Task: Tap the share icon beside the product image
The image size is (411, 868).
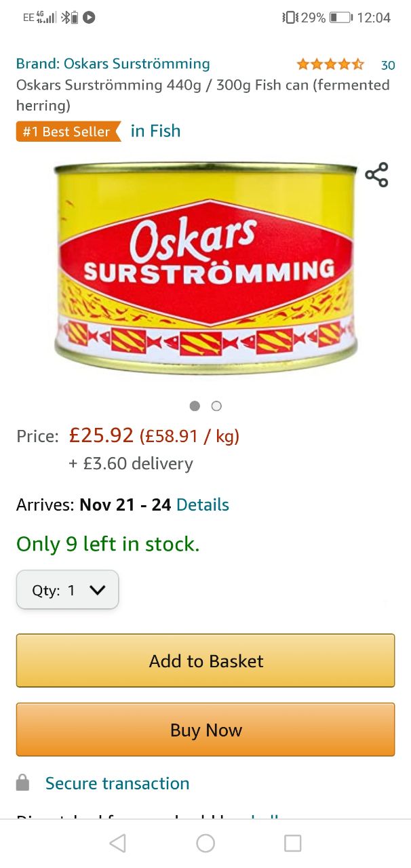Action: click(x=376, y=175)
